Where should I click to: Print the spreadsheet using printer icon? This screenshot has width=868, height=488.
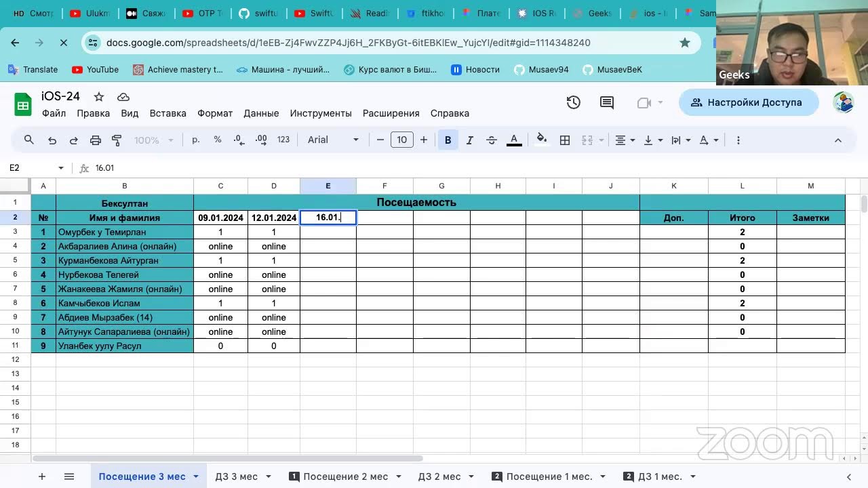(x=96, y=140)
